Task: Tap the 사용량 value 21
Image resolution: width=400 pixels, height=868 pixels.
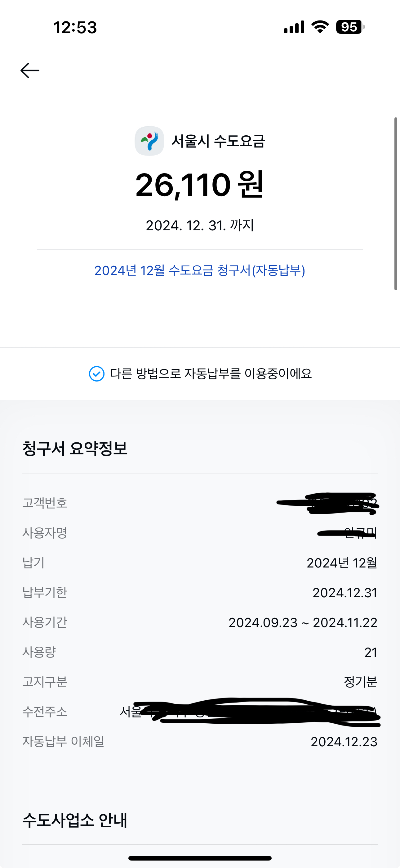Action: 370,652
